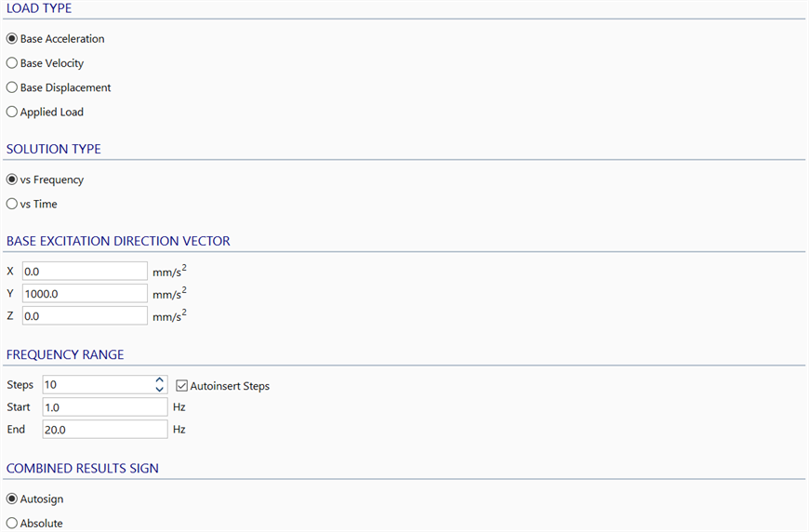Click the X direction vector field
The image size is (809, 532).
[x=85, y=272]
